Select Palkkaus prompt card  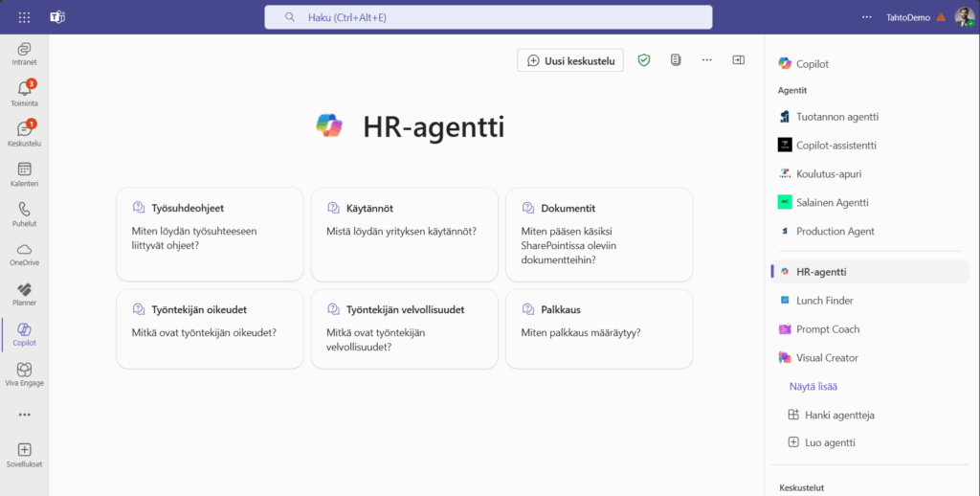point(599,329)
